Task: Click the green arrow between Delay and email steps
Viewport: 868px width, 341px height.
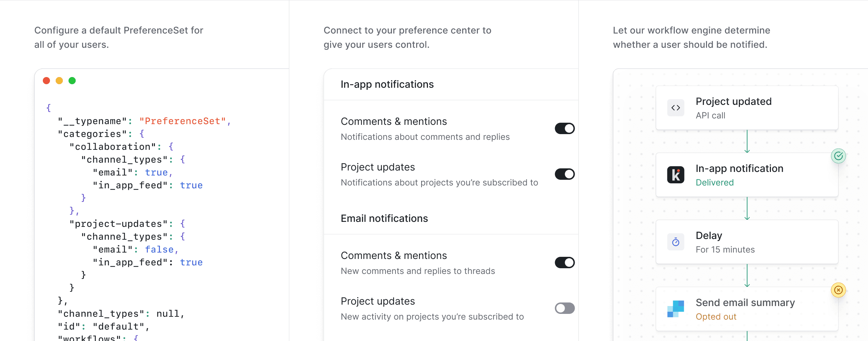Action: pos(747,276)
